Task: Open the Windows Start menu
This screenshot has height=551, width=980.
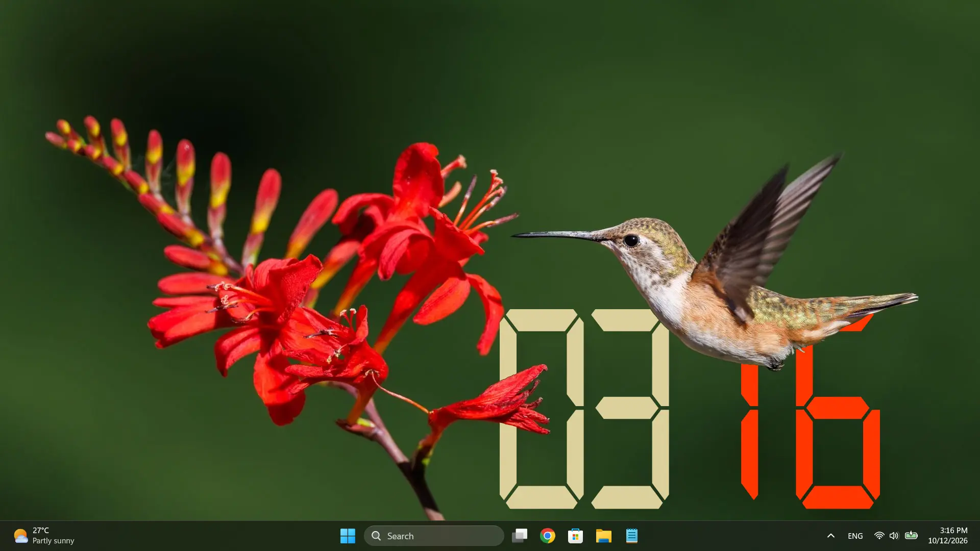Action: [348, 536]
